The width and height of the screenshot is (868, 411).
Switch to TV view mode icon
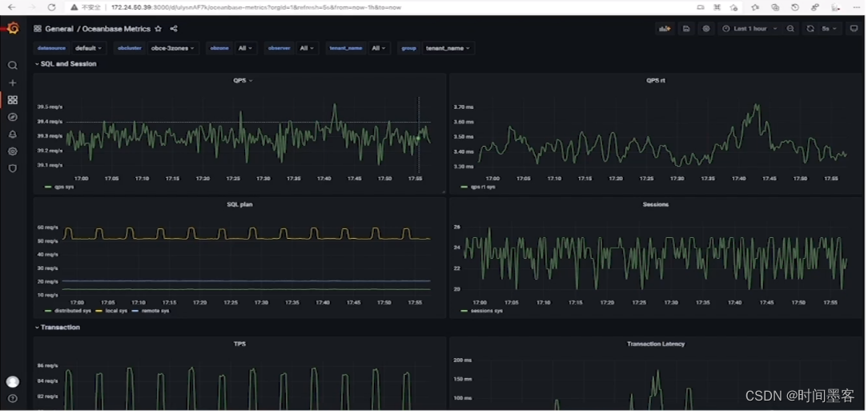(x=854, y=29)
